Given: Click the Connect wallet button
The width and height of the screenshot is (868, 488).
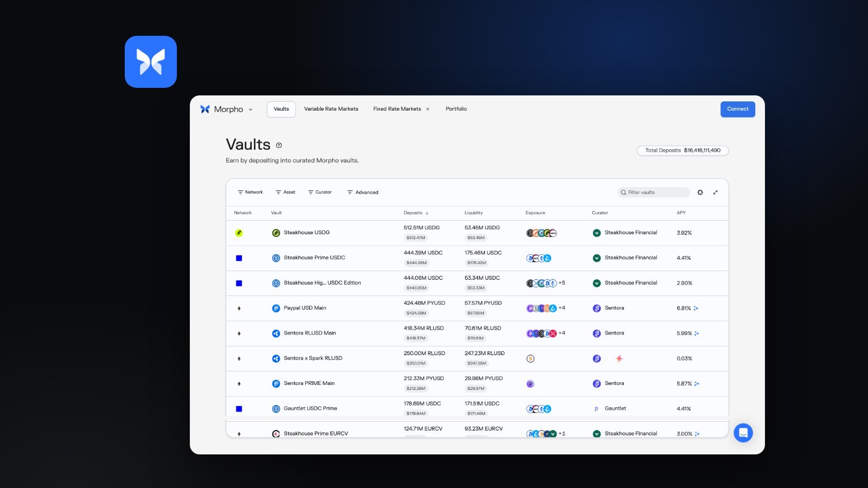Looking at the screenshot, I should click(738, 109).
